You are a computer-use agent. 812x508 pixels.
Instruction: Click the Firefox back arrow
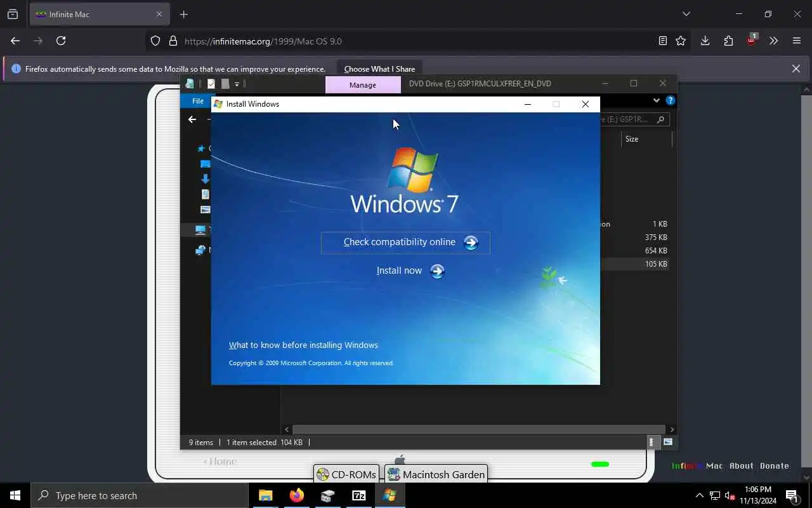(x=15, y=41)
